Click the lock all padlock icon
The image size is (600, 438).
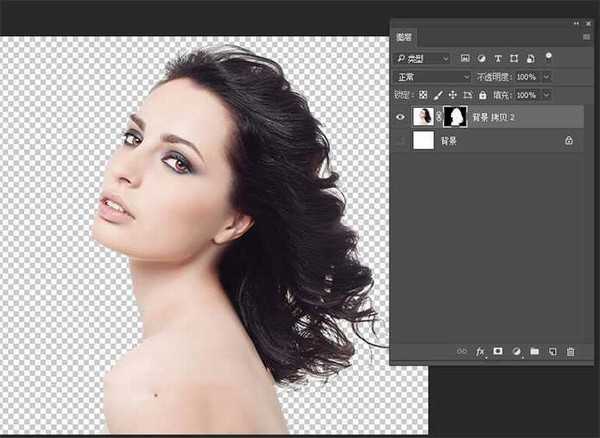pos(483,95)
